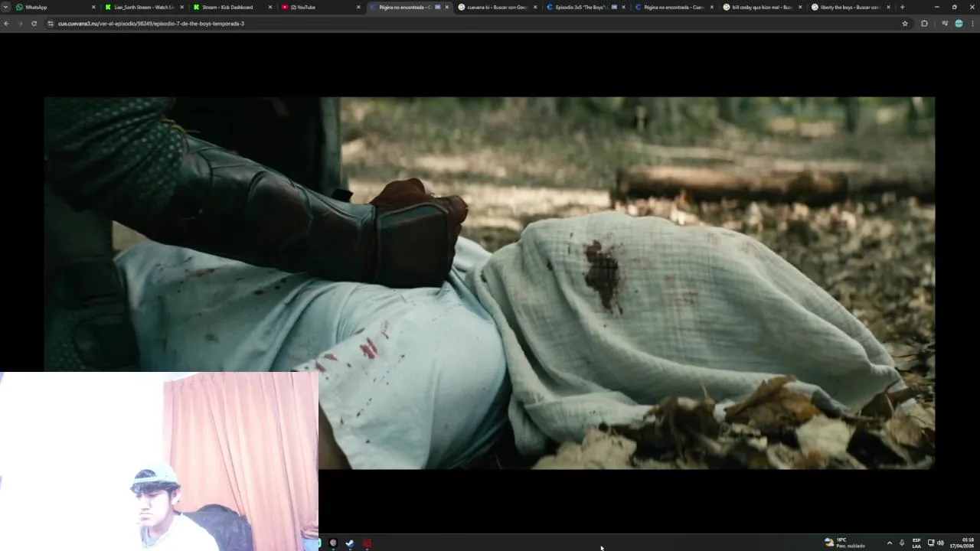This screenshot has height=551, width=980.
Task: Click the webcam overlay feed
Action: pyautogui.click(x=158, y=461)
